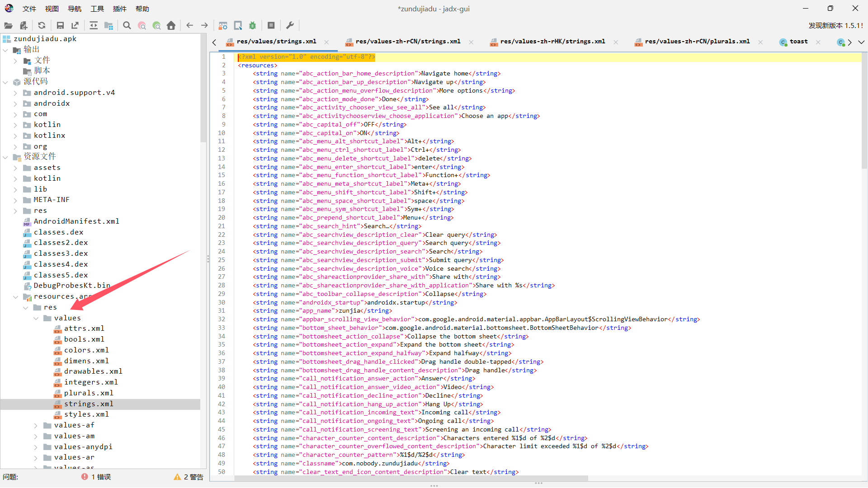This screenshot has height=488, width=868.
Task: Click the navigate back arrow icon
Action: click(190, 26)
